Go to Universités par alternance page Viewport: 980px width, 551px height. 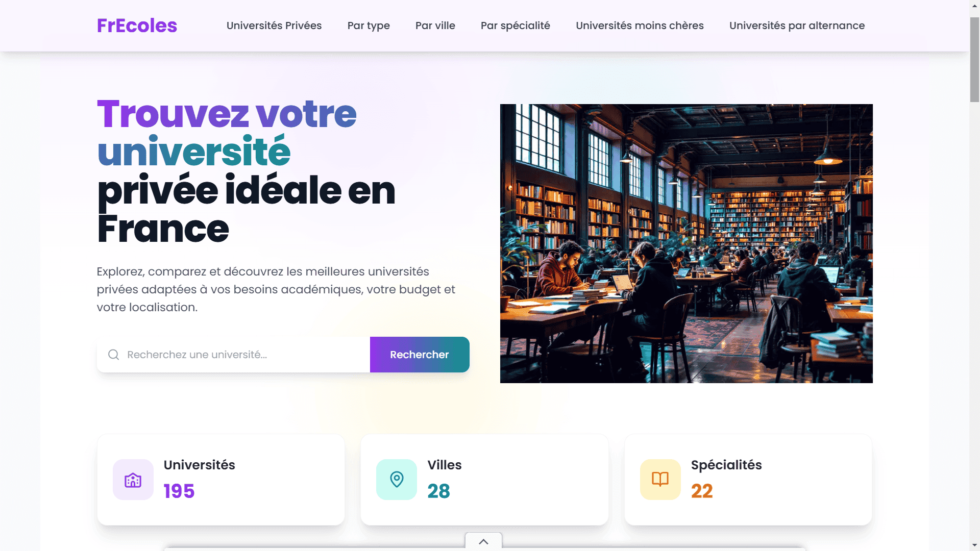pos(797,26)
